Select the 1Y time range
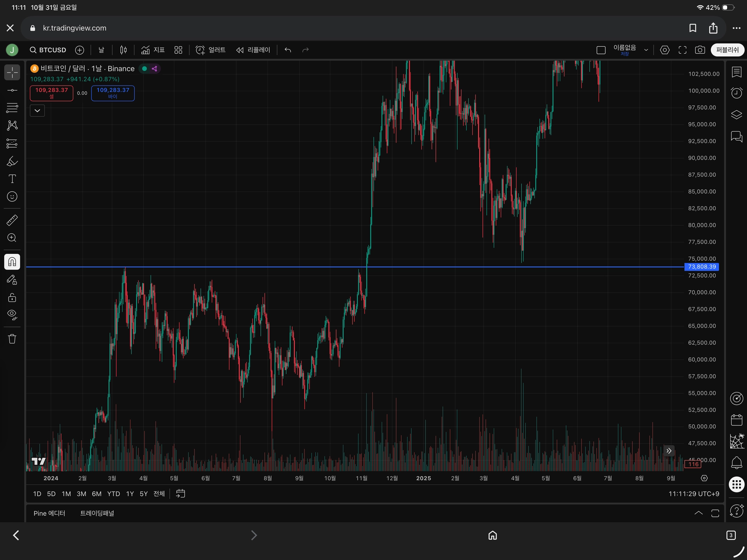This screenshot has height=560, width=747. [130, 494]
